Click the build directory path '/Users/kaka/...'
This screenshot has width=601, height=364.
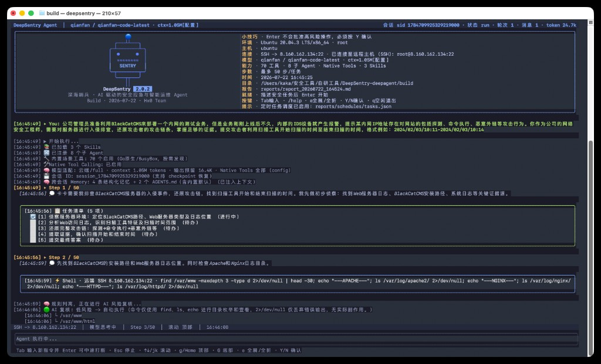pos(337,83)
